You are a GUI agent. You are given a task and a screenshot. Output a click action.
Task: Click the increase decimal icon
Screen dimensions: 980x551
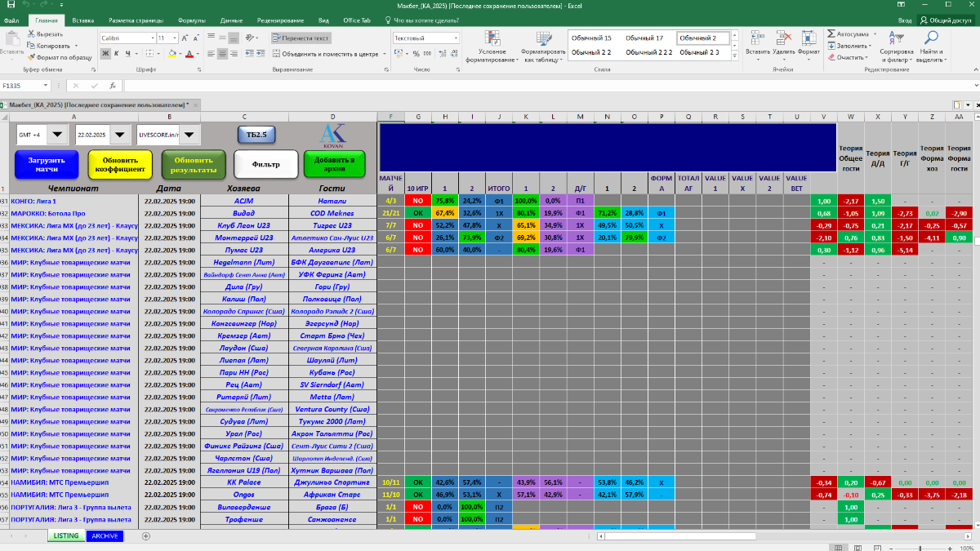[x=442, y=53]
